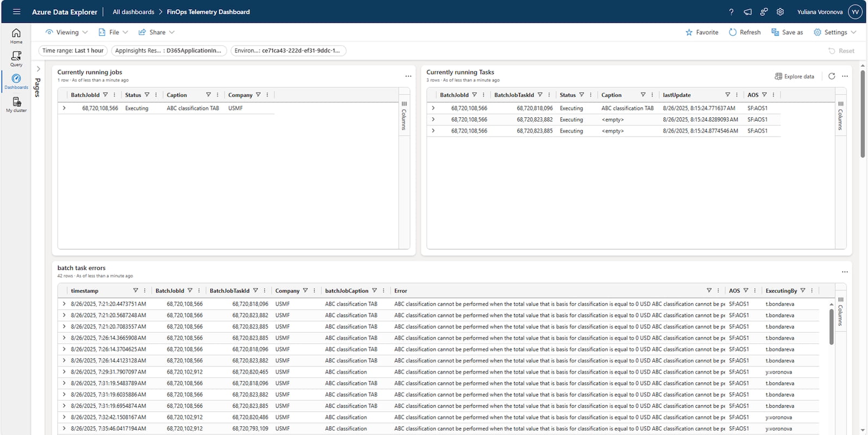This screenshot has width=868, height=435.
Task: Click Explore data button
Action: (x=794, y=76)
